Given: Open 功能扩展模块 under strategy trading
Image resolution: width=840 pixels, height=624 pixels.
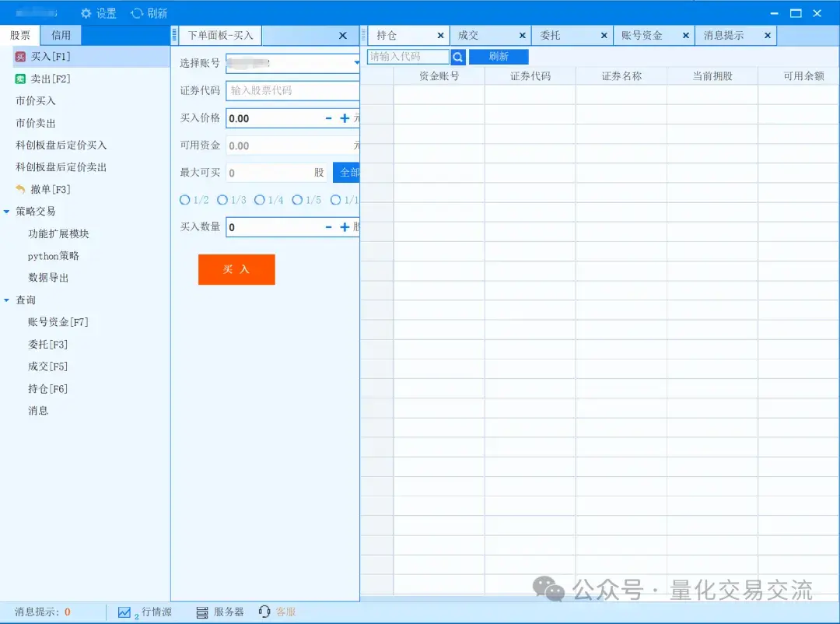Looking at the screenshot, I should 58,233.
